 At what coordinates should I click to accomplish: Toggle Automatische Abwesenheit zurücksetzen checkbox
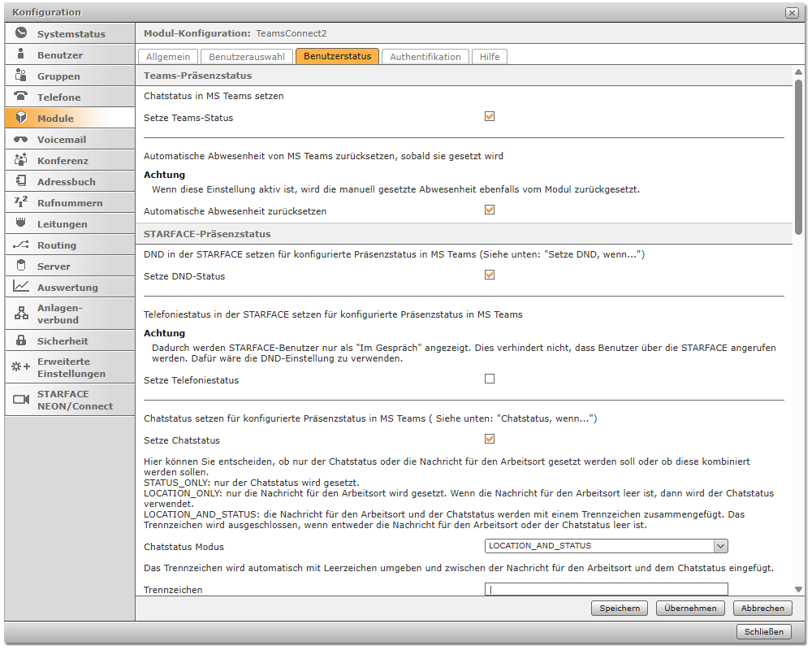tap(490, 210)
